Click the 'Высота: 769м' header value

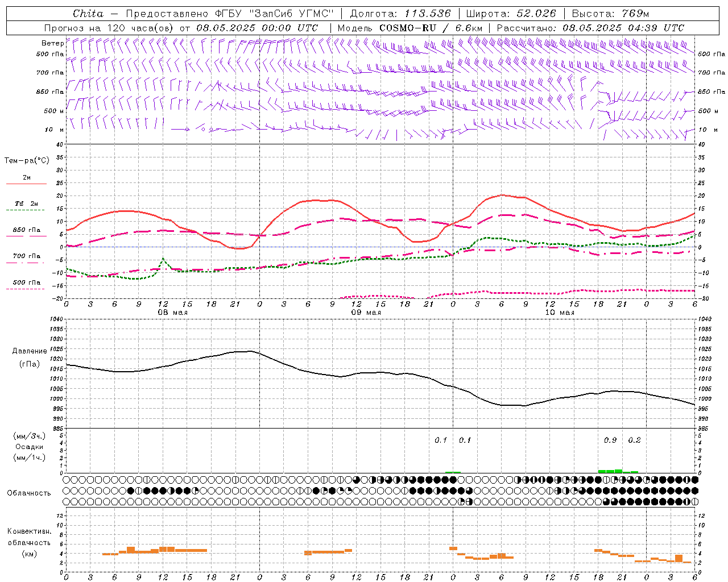[610, 14]
